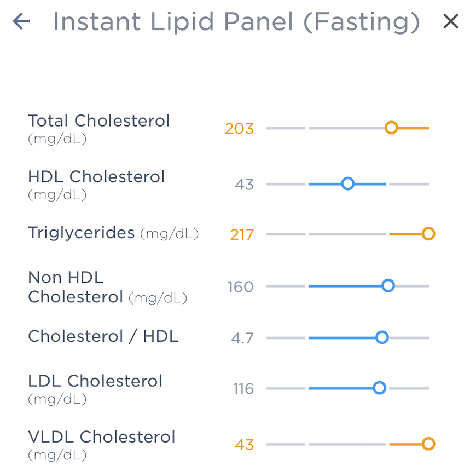
Task: Click the LDL Cholesterol slider dot
Action: pos(379,388)
